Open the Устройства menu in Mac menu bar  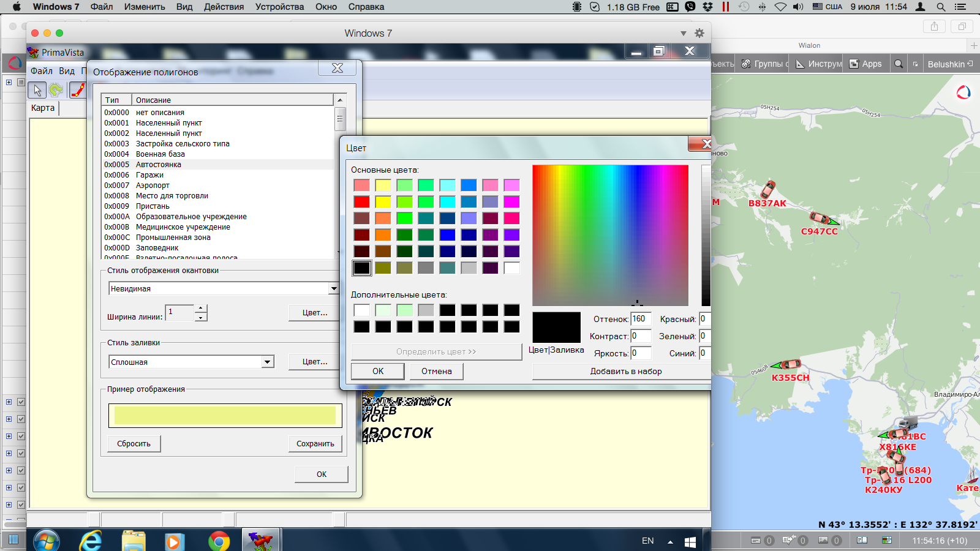point(279,7)
